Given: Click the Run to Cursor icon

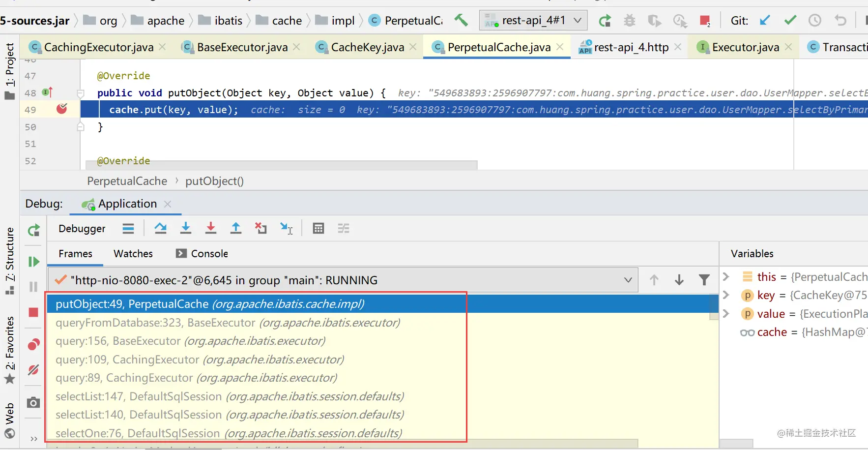Looking at the screenshot, I should pos(286,228).
